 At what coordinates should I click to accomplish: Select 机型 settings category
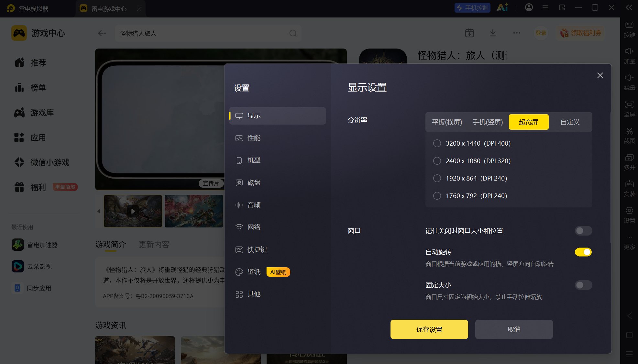[277, 160]
